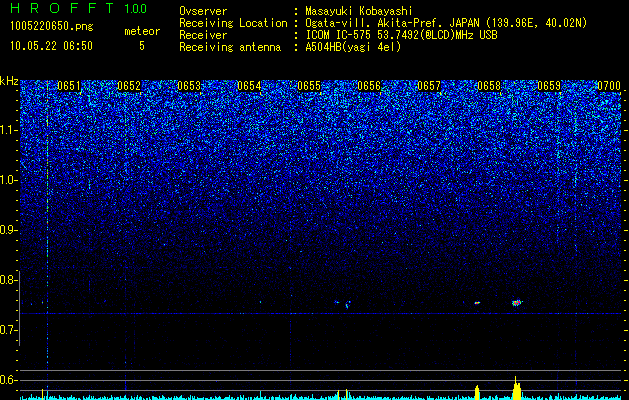Click the 0652 time marker
Viewport: 629px width, 400px height.
129,86
